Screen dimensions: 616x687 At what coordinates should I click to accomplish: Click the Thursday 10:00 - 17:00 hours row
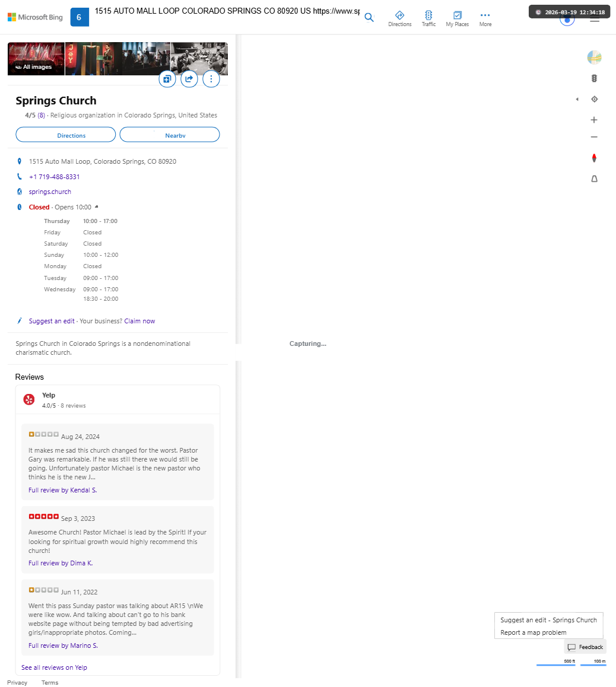click(81, 221)
